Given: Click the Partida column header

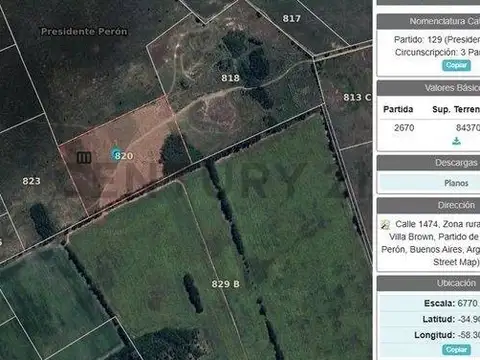Looking at the screenshot, I should coord(398,109).
